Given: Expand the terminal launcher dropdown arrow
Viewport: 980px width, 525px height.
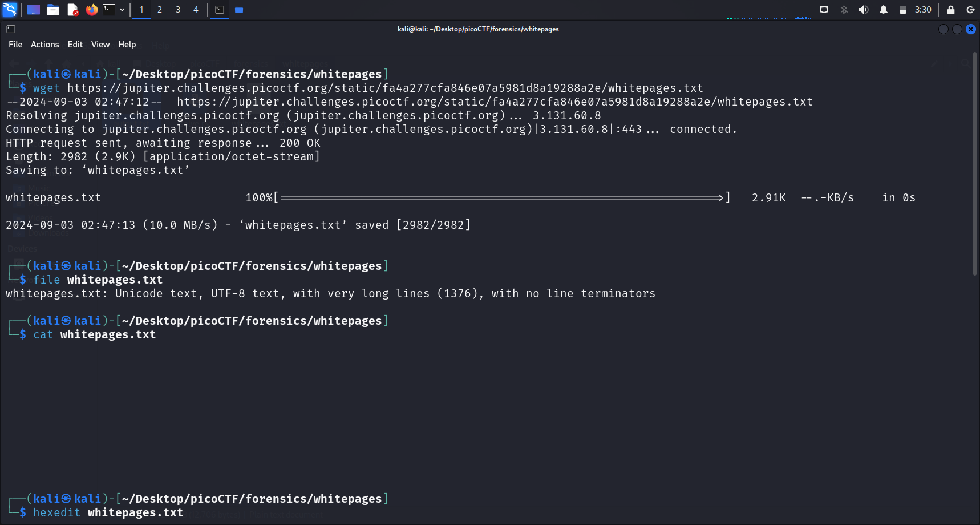Looking at the screenshot, I should (x=122, y=10).
